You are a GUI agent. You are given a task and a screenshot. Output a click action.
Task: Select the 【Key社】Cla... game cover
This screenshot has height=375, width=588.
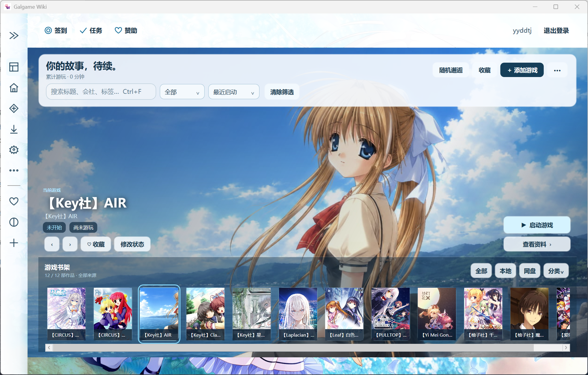coord(205,314)
